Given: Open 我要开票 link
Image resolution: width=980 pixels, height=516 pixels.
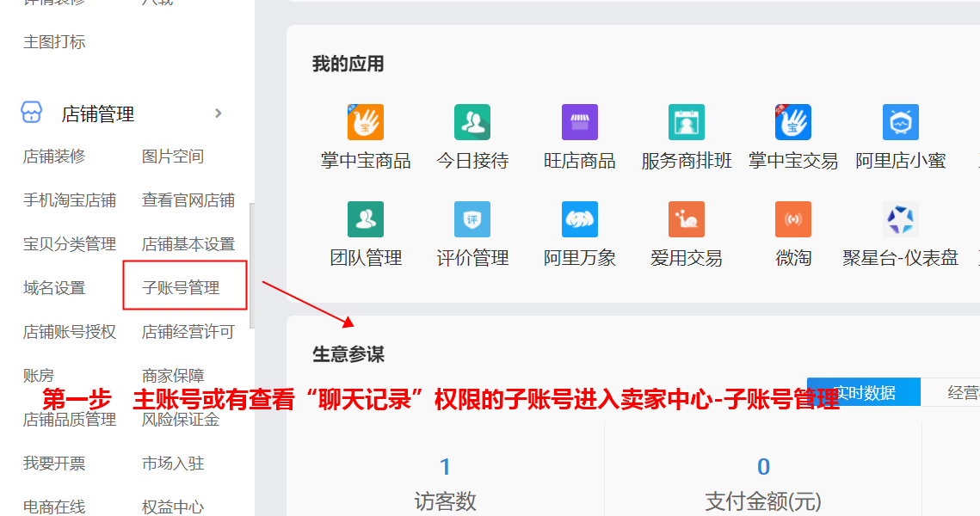Looking at the screenshot, I should pos(54,464).
